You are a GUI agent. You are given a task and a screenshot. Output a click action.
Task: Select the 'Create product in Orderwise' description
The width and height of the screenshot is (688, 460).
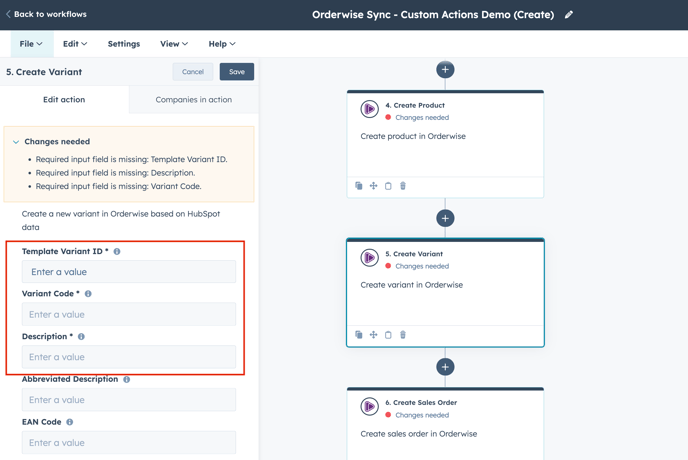413,137
